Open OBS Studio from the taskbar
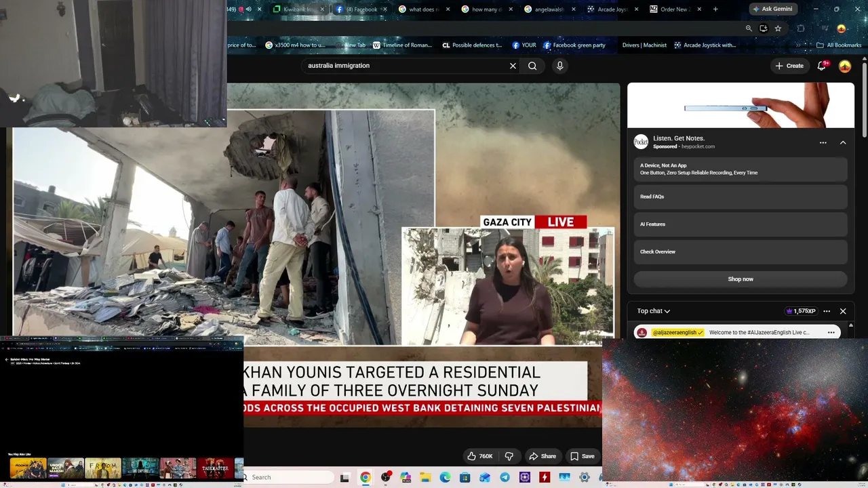Screen dimensions: 868x488 [386, 478]
